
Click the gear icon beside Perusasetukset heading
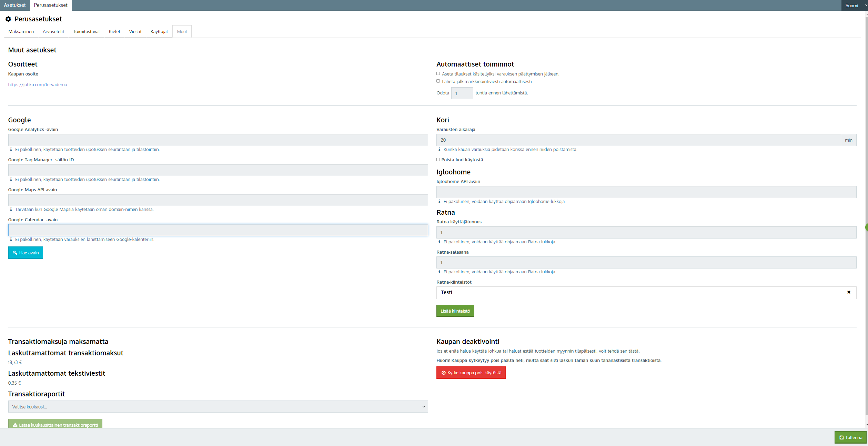click(8, 19)
